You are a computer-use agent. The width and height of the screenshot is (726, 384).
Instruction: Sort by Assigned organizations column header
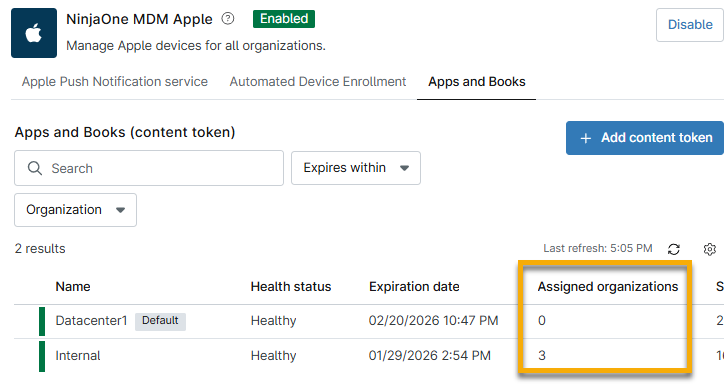[607, 287]
